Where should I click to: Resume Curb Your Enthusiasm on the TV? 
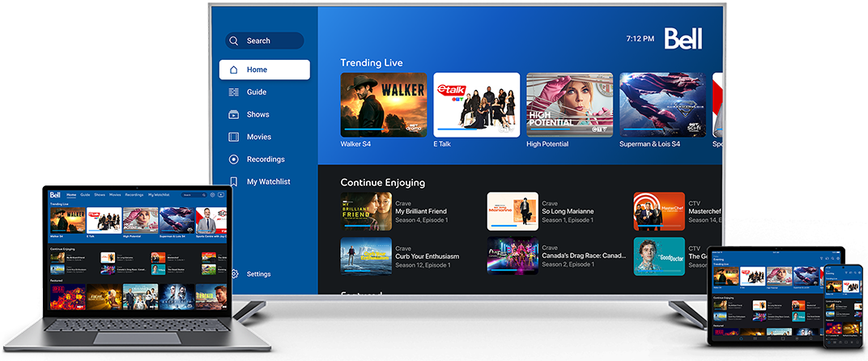[427, 257]
